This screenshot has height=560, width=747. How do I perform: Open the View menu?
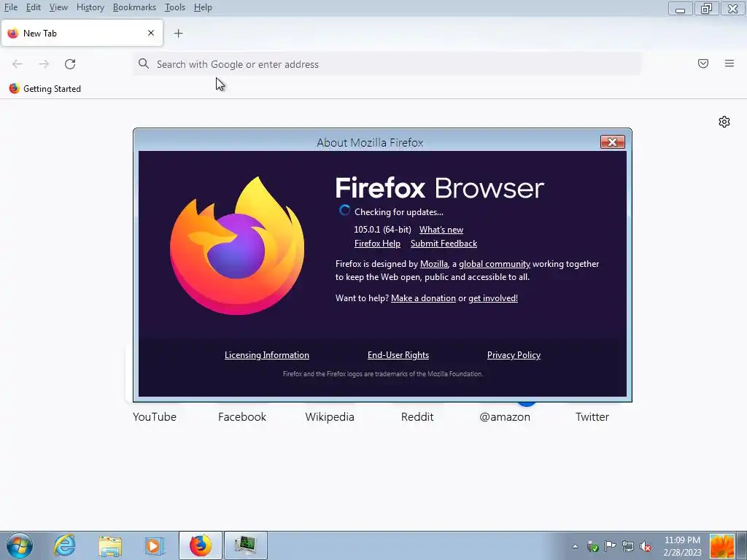[x=58, y=7]
